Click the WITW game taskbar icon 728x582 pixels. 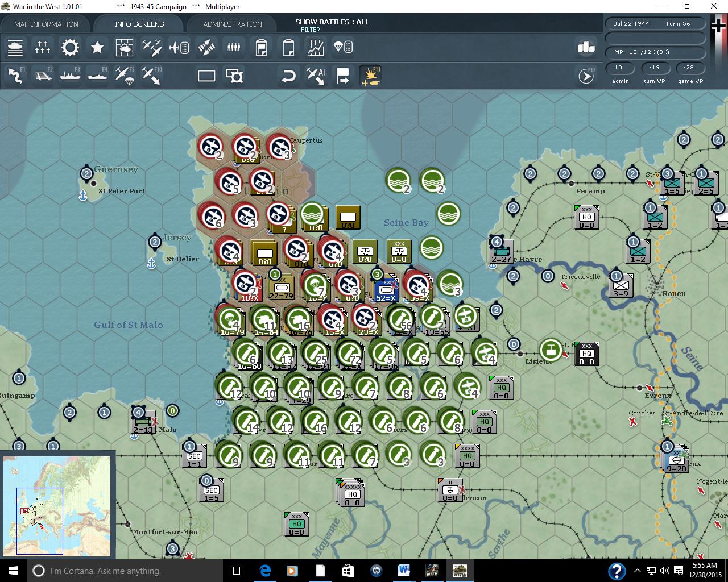point(460,571)
